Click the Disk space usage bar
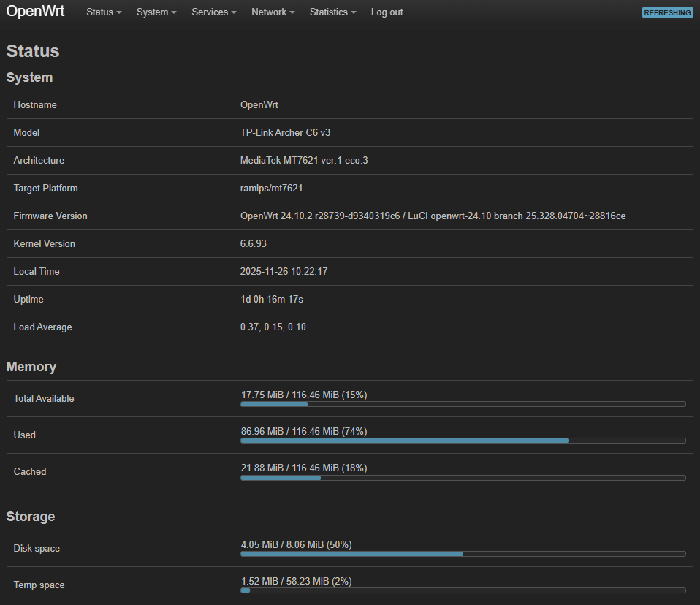This screenshot has height=605, width=700. (x=463, y=554)
